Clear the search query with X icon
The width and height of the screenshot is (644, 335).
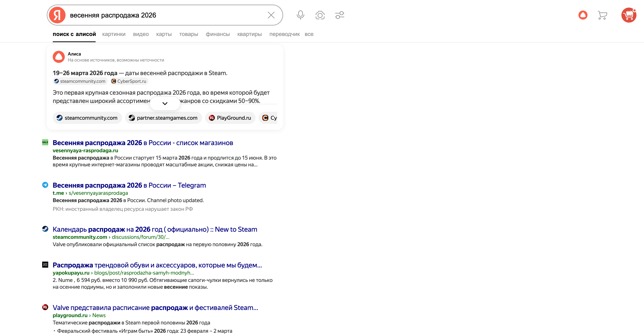point(271,15)
